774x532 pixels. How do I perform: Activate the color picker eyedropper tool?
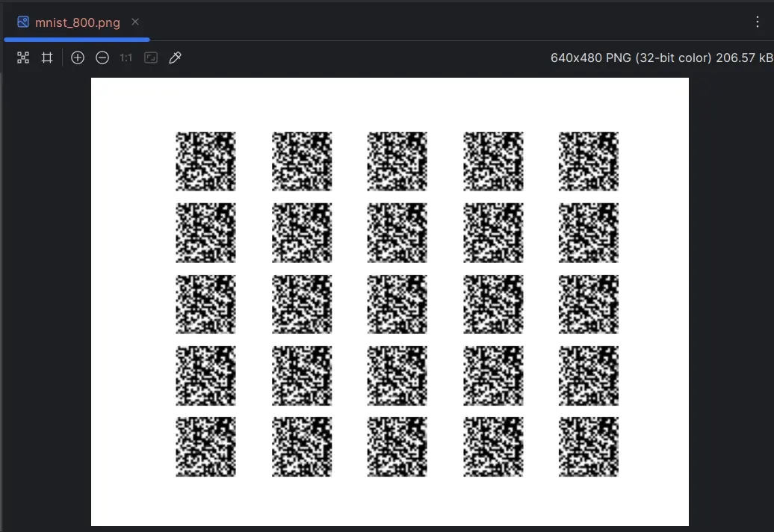point(175,58)
